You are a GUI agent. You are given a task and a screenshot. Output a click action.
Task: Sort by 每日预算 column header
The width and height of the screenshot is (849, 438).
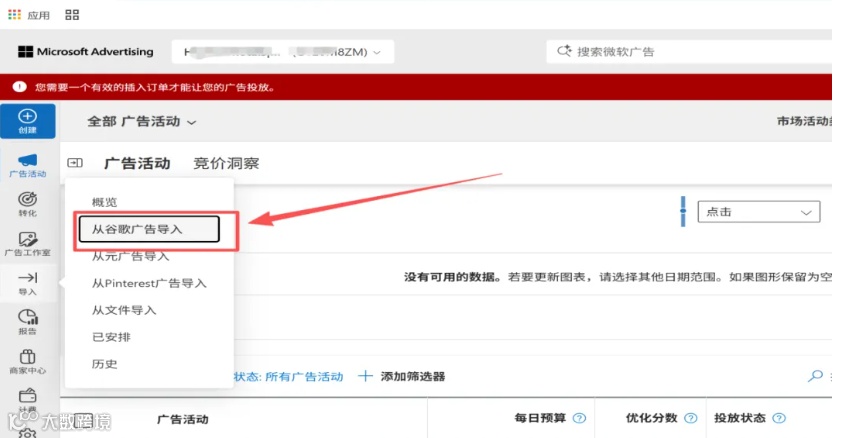pos(540,418)
